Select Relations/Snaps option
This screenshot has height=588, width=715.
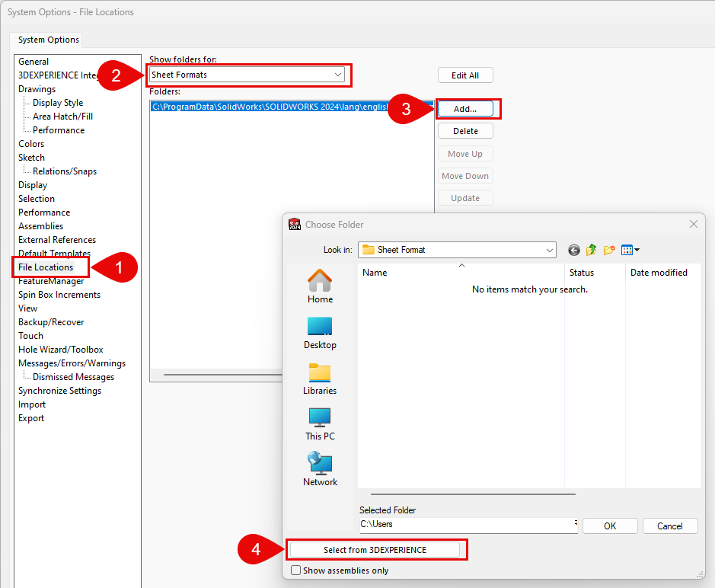(x=65, y=171)
